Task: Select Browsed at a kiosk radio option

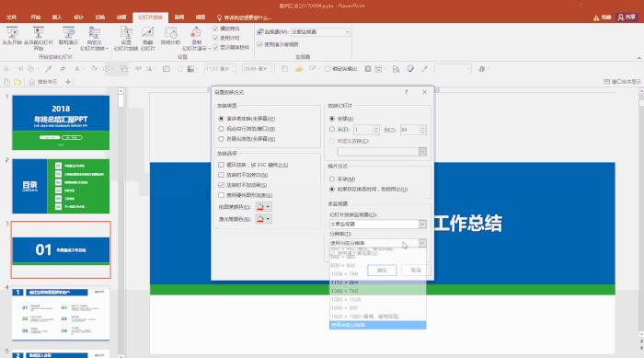Action: click(x=222, y=139)
